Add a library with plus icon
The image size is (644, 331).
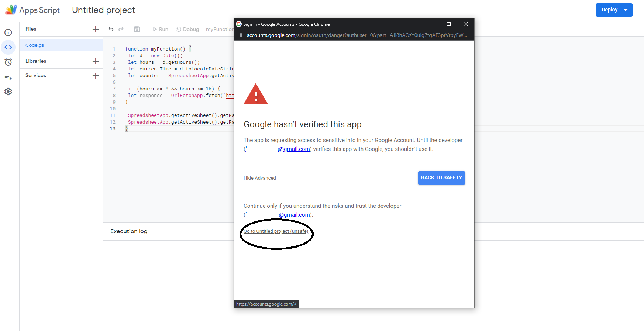click(x=96, y=61)
